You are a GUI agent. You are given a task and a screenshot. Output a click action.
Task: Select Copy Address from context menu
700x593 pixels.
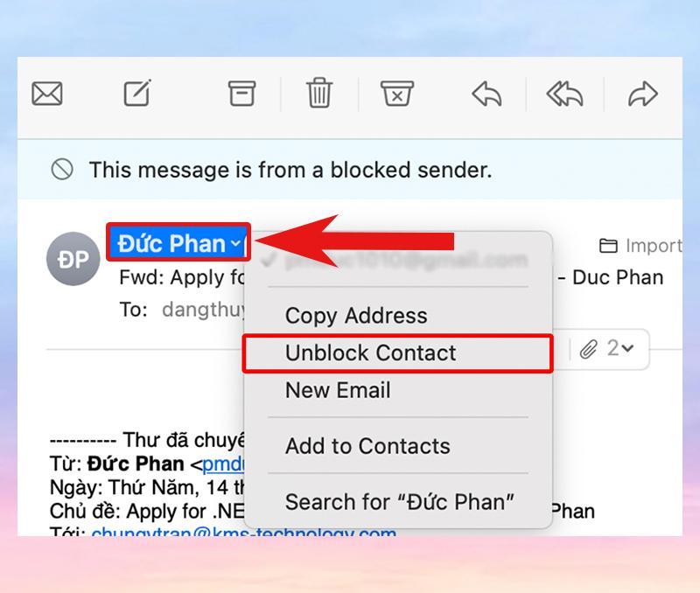356,316
